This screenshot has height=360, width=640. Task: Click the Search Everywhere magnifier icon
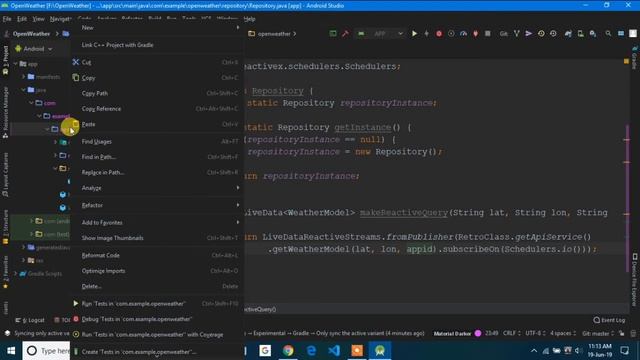coord(608,33)
